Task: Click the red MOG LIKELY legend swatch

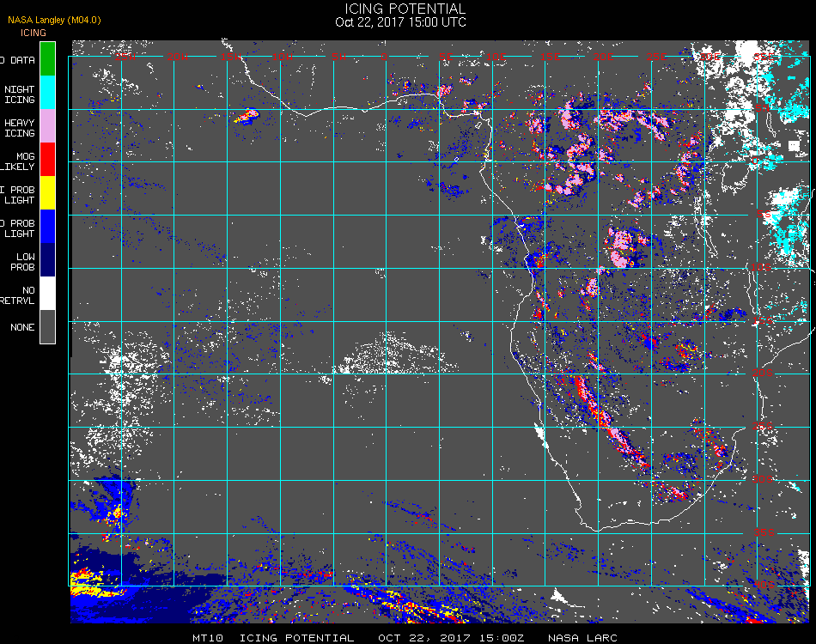Action: (x=47, y=159)
